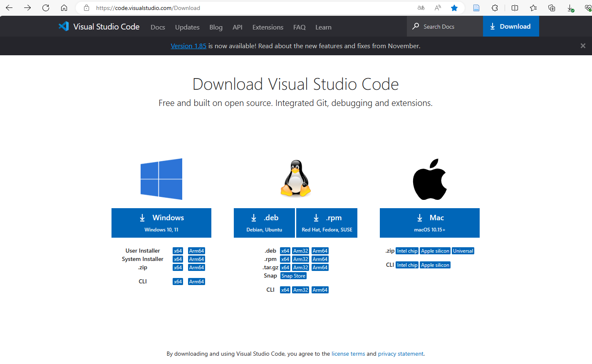
Task: Select Linux .deb Arm64 link
Action: click(x=320, y=251)
